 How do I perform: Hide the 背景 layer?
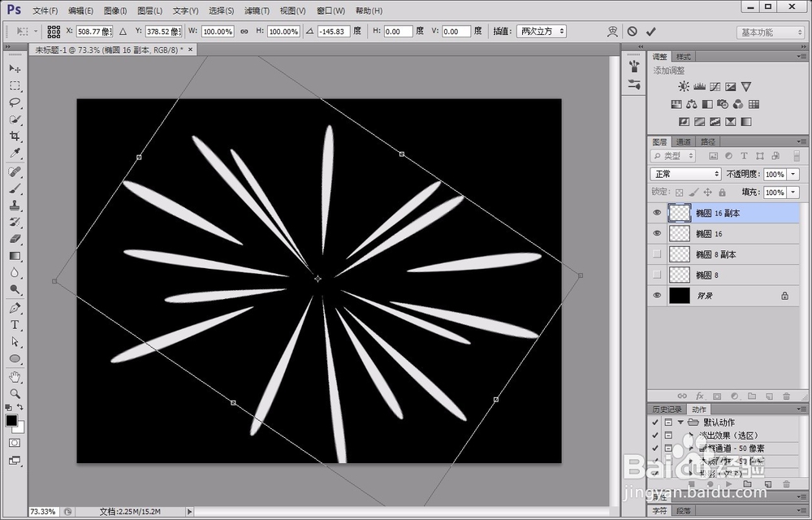pyautogui.click(x=657, y=296)
